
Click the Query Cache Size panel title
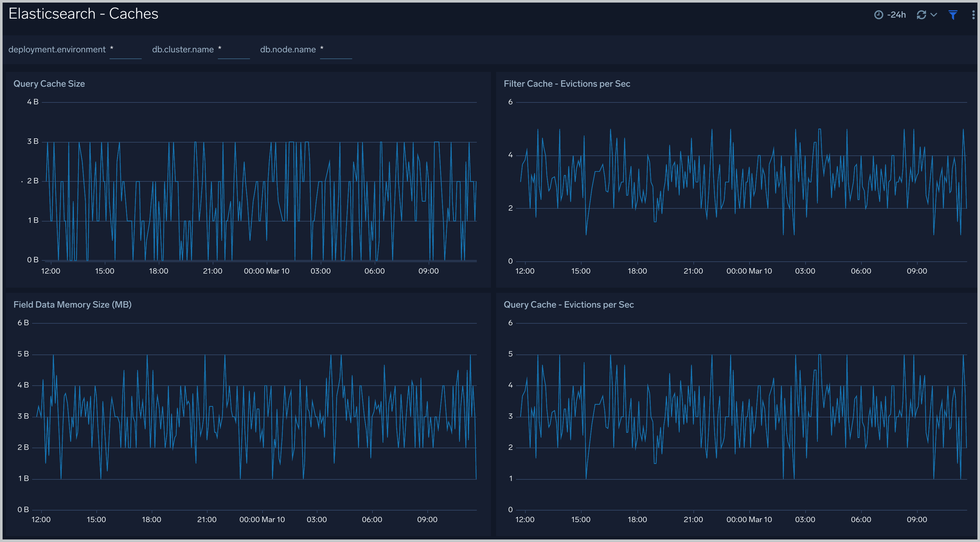[x=49, y=83]
